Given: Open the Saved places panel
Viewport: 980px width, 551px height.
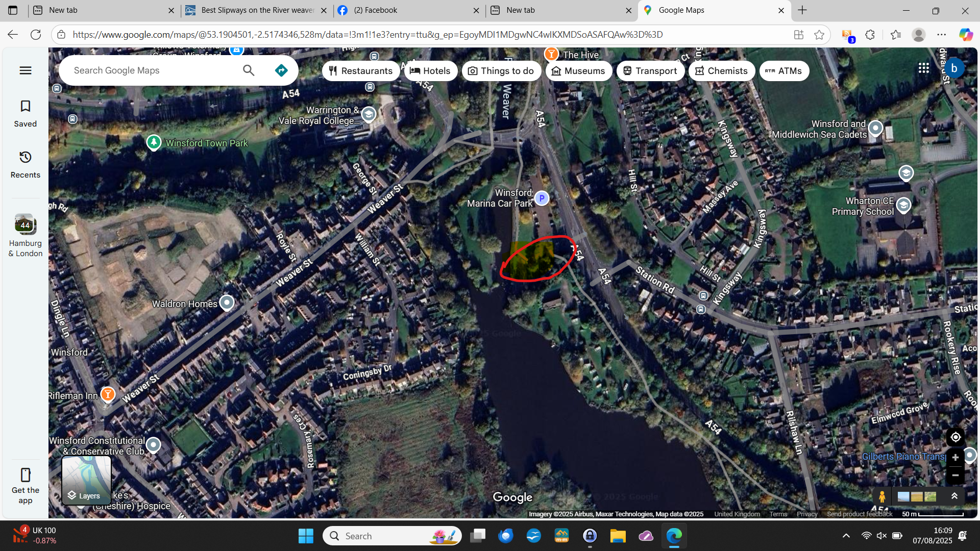Looking at the screenshot, I should (25, 113).
